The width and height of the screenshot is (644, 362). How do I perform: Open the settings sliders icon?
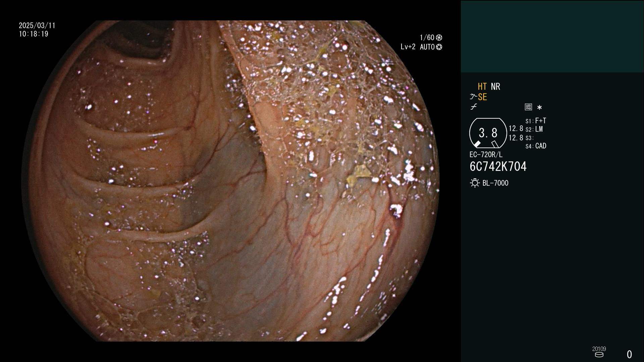coord(528,107)
